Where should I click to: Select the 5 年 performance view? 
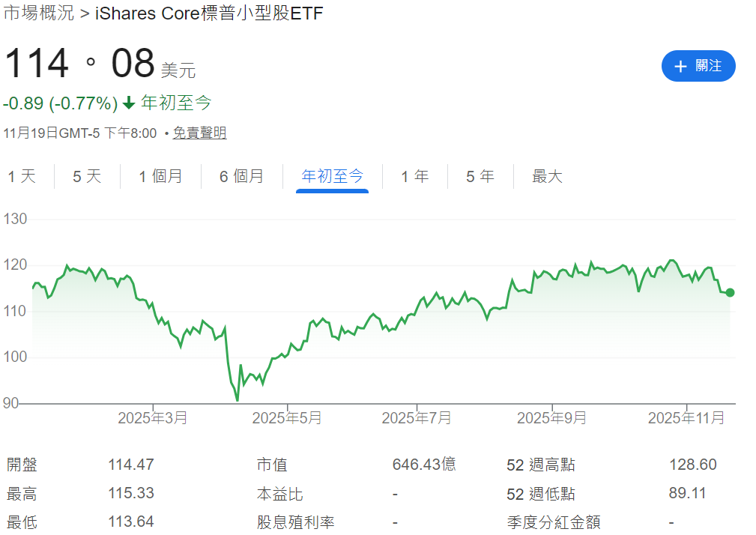480,176
